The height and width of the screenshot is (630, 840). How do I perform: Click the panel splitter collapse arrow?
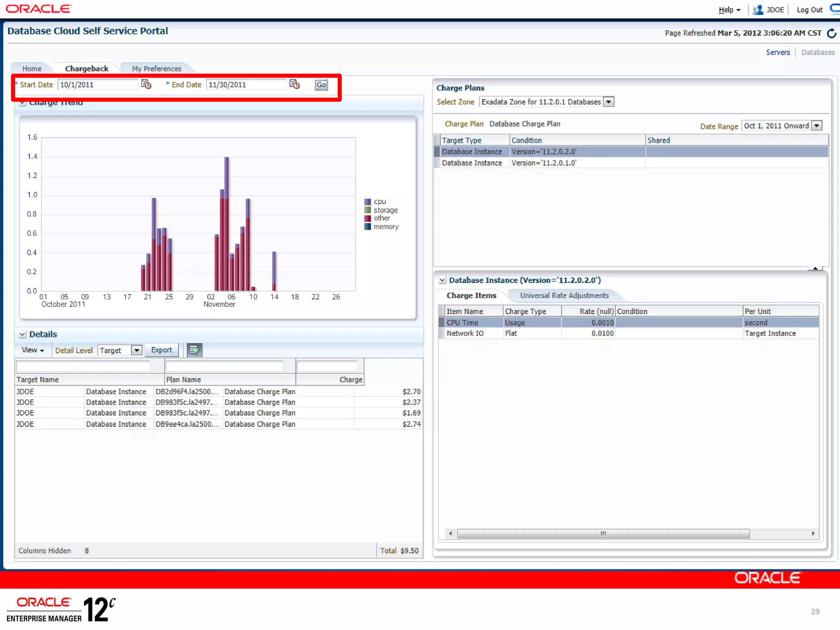click(815, 268)
